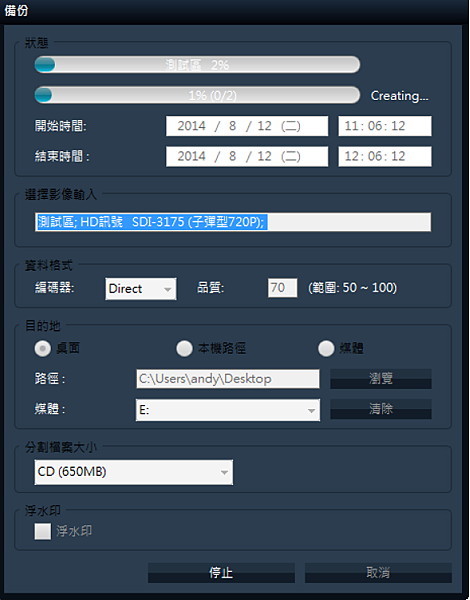
Task: Click the 結束時間 time field 12:06:12
Action: pos(385,157)
